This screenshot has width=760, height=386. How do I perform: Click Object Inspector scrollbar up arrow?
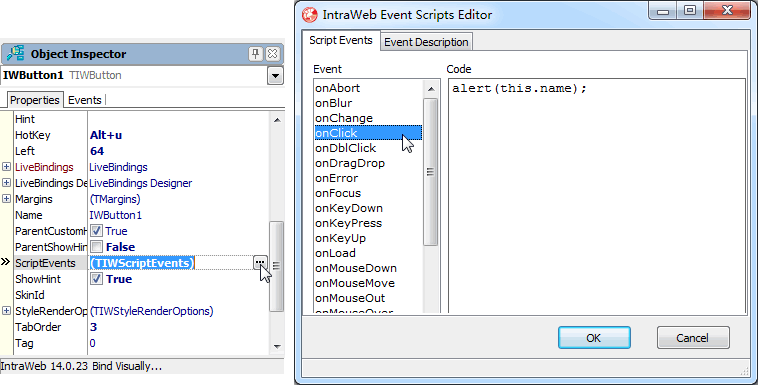click(277, 120)
